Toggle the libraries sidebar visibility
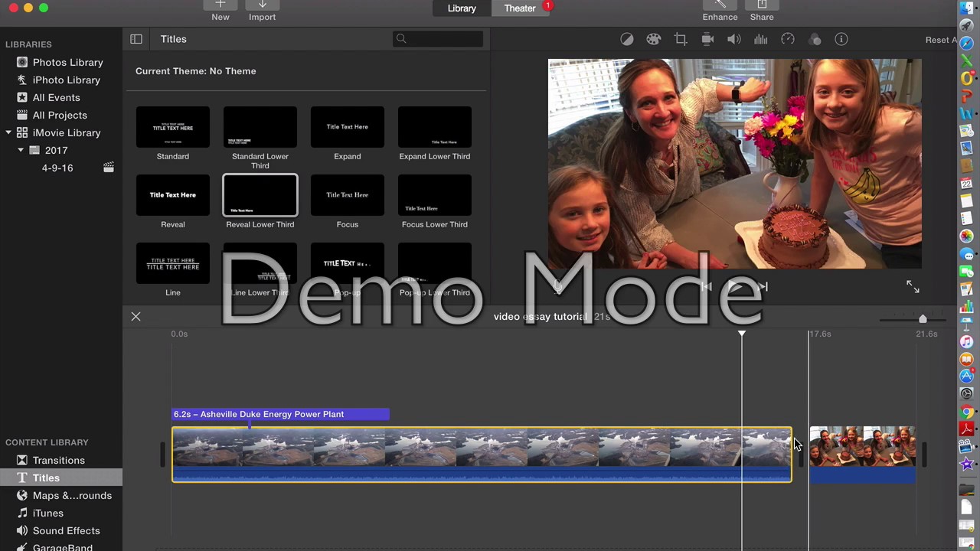 click(x=136, y=39)
